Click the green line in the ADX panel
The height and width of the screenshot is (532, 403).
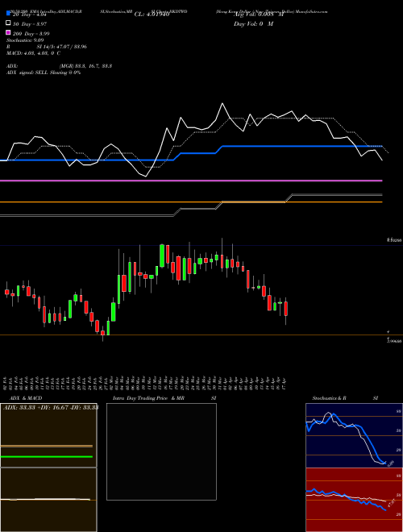47,457
